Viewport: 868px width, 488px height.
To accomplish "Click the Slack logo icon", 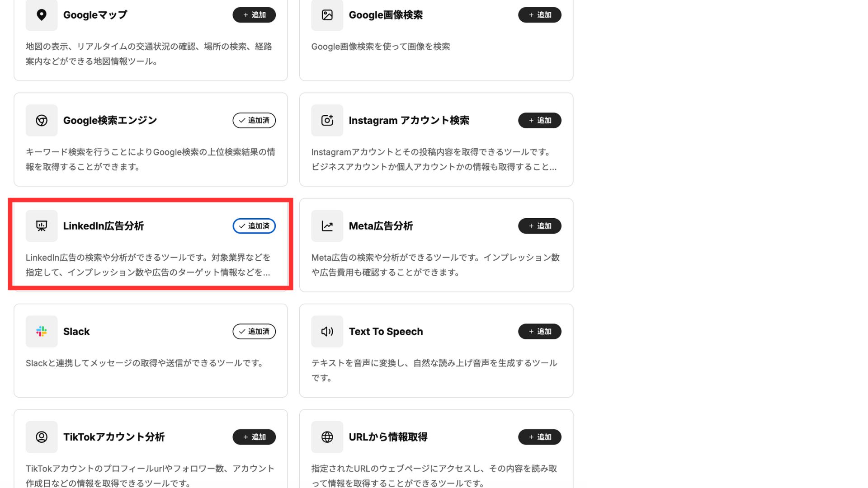I will click(x=42, y=331).
